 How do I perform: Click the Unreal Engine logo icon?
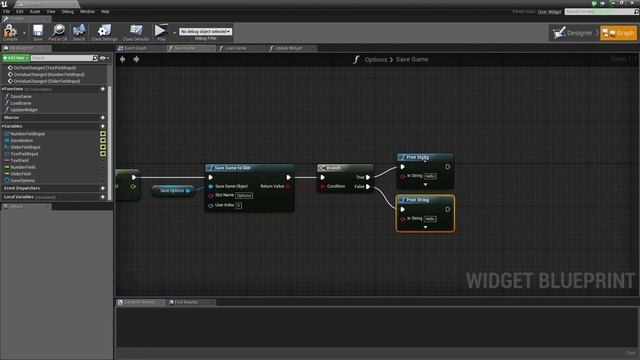click(x=4, y=4)
